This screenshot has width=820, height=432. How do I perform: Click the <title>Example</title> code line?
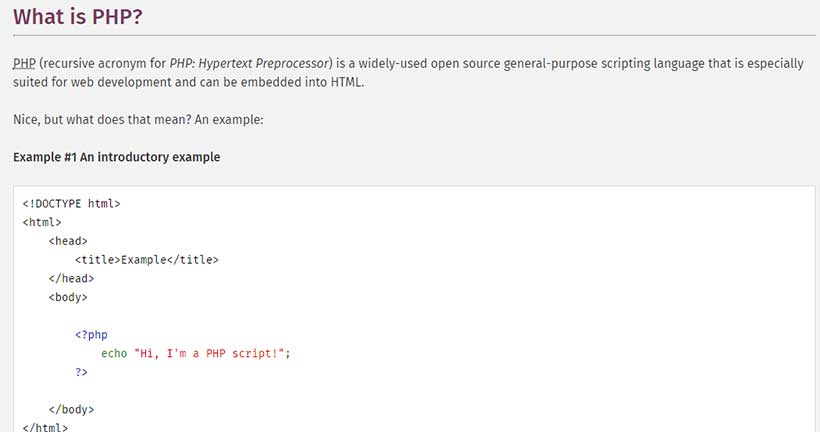point(146,260)
